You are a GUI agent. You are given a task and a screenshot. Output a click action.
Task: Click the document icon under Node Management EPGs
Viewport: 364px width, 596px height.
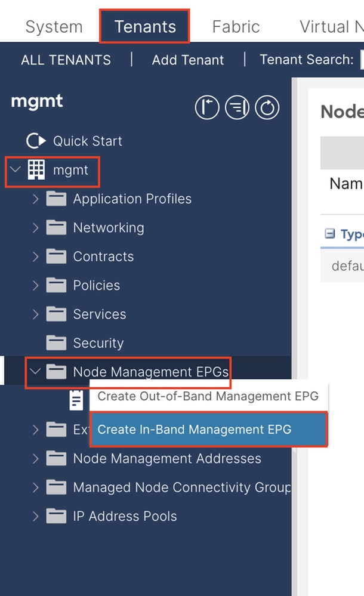(x=76, y=400)
